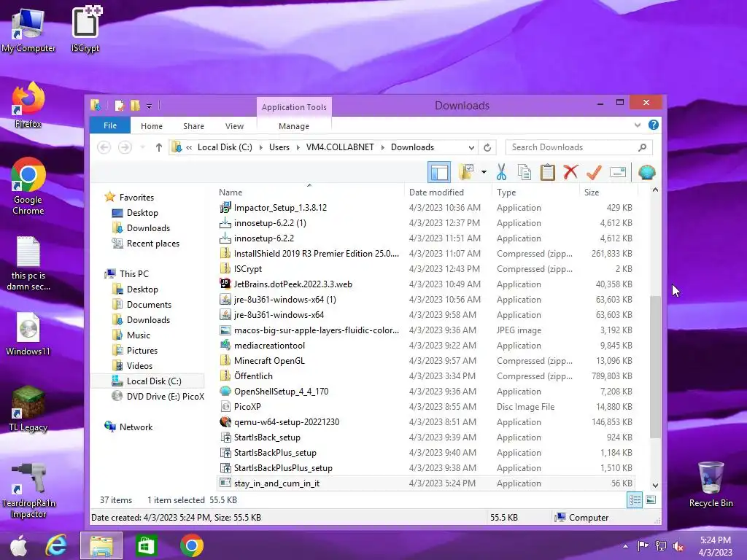Screen dimensions: 747x560
Task: Open recent locations dropdown arrow
Action: tap(142, 147)
